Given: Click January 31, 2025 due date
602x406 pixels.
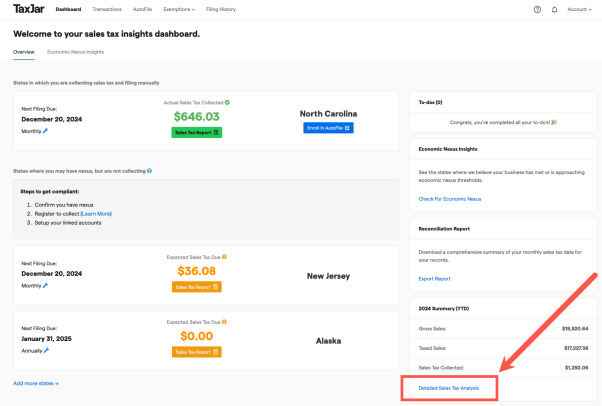Looking at the screenshot, I should point(46,339).
